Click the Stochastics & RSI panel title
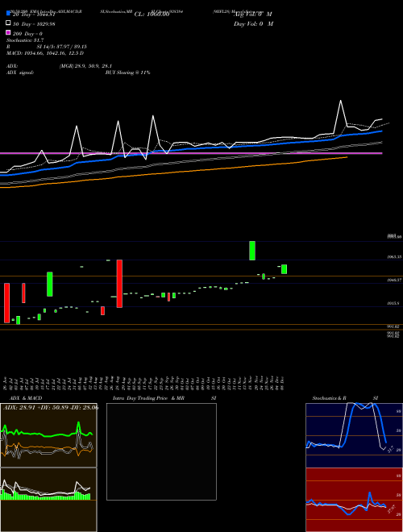This screenshot has width=403, height=532. pos(345,398)
